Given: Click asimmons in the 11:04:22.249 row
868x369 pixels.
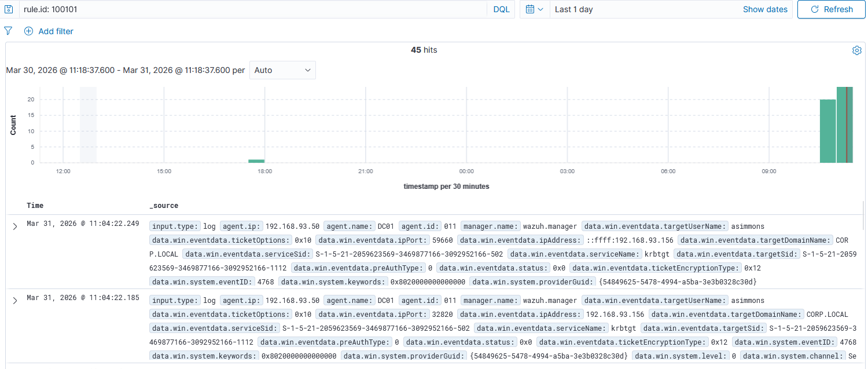Looking at the screenshot, I should (x=748, y=226).
